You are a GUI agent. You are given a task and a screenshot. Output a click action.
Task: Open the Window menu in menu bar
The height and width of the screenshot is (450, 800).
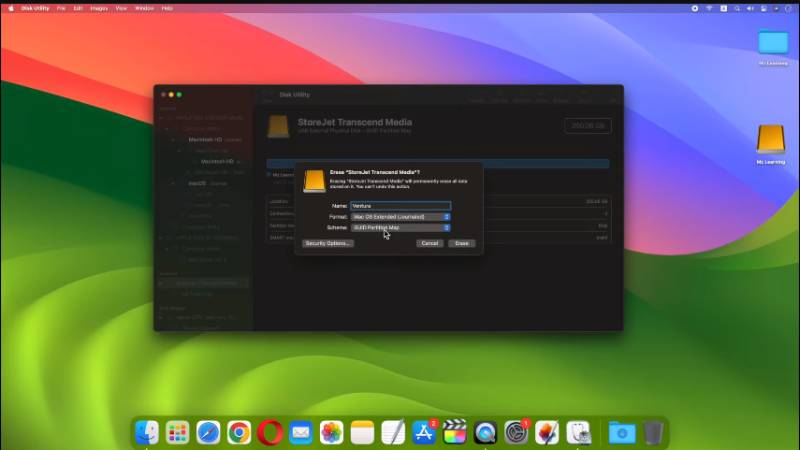(144, 7)
